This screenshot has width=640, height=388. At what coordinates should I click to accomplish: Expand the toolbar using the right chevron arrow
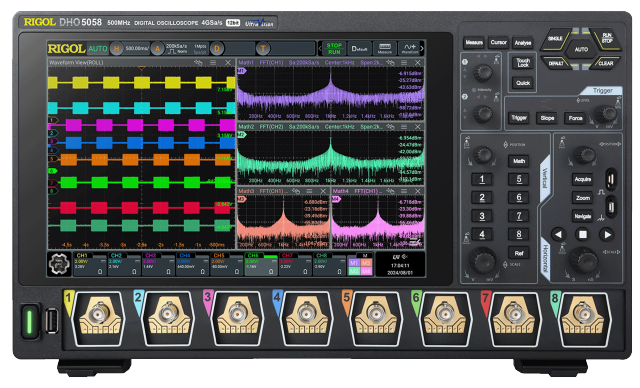(422, 49)
